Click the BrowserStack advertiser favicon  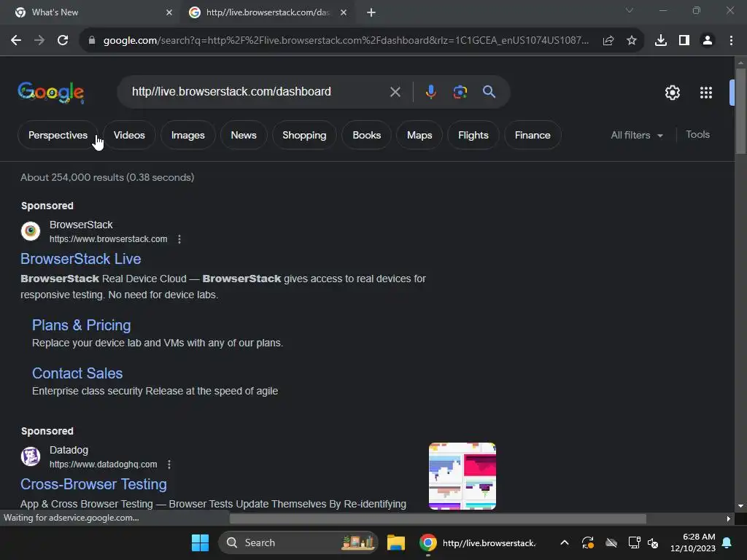click(31, 231)
